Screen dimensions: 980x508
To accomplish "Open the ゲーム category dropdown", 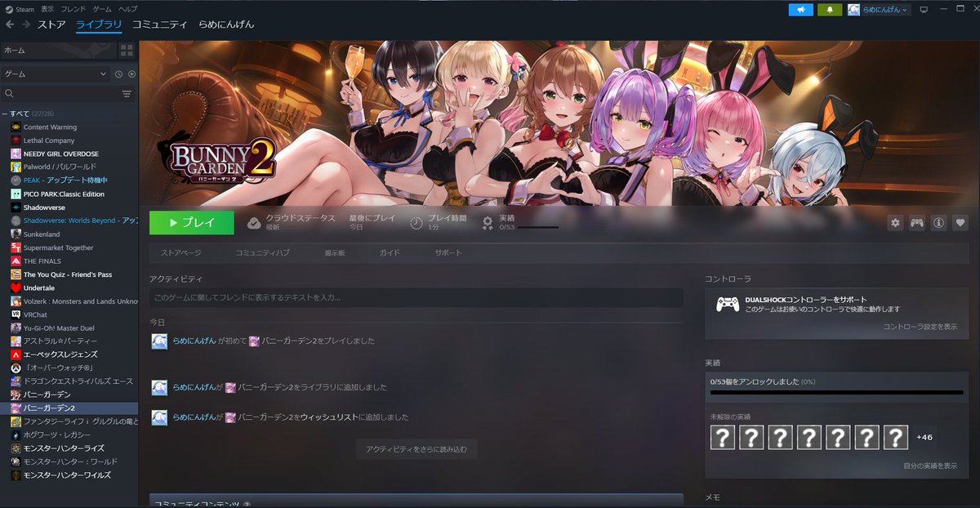I will [x=56, y=74].
